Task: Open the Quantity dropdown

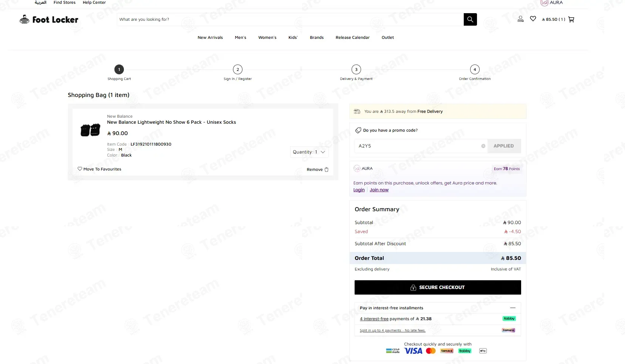Action: coord(309,152)
